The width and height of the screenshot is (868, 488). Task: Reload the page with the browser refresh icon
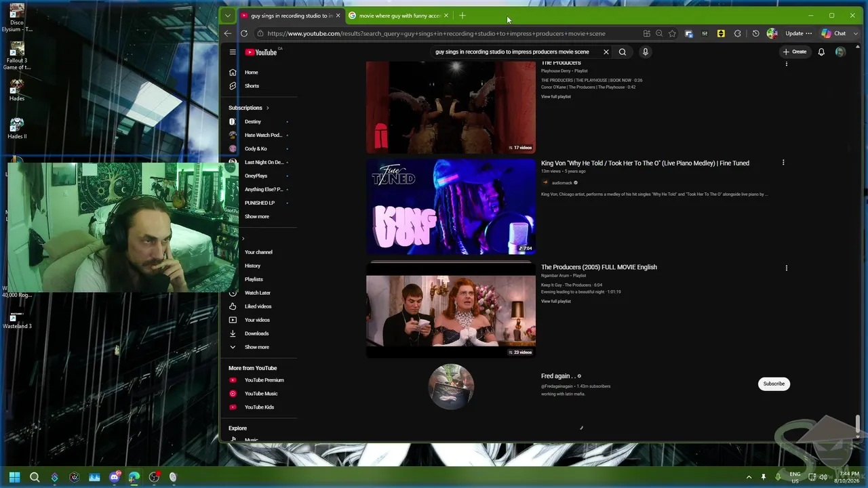(x=244, y=33)
